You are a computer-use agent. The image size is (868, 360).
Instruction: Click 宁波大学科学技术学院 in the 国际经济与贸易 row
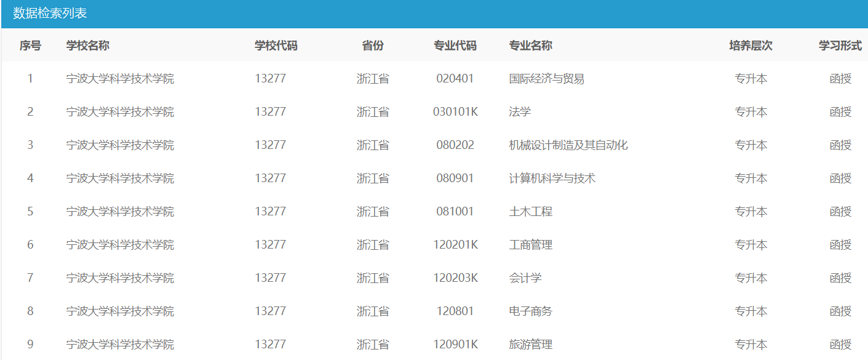[x=120, y=79]
